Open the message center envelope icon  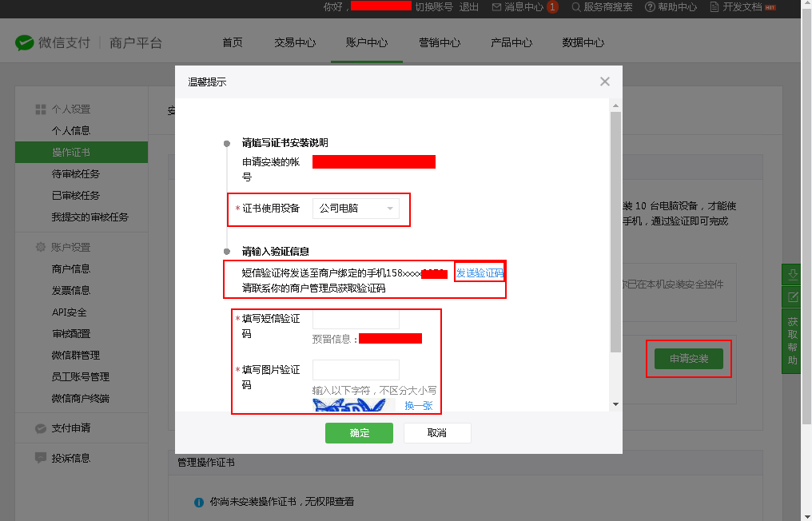click(x=497, y=7)
